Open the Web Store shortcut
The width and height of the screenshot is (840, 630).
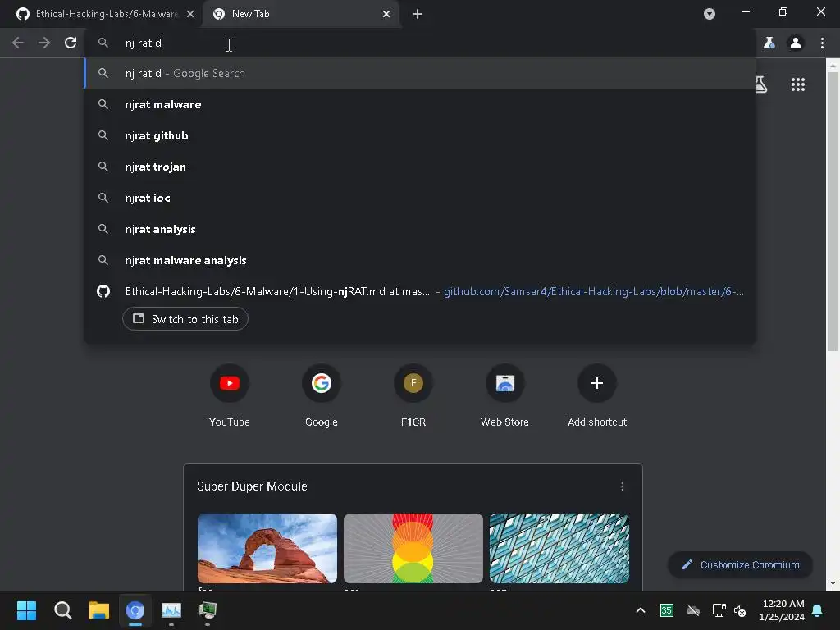(505, 396)
